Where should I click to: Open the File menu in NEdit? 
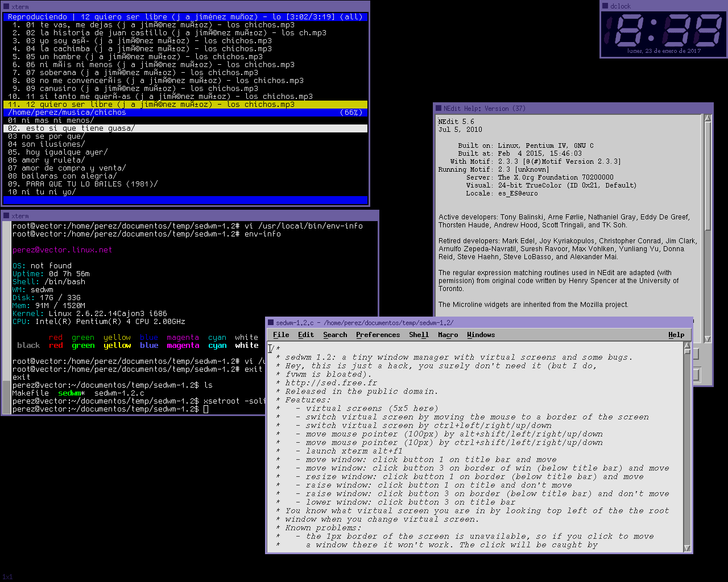coord(281,335)
